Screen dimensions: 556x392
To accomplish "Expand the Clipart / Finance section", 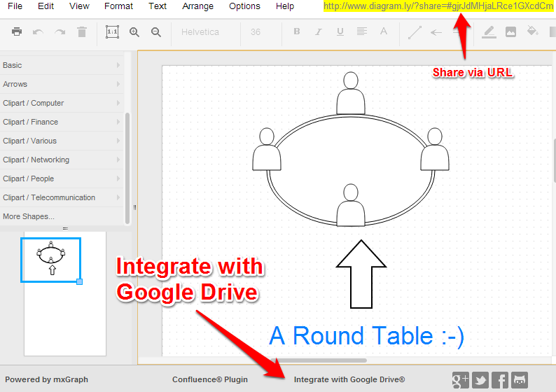I will coord(62,122).
